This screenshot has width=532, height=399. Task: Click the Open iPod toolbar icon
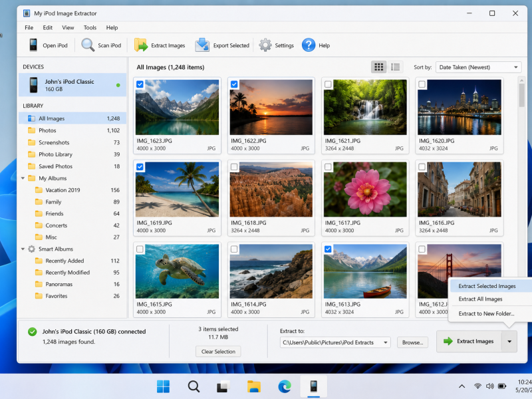33,45
